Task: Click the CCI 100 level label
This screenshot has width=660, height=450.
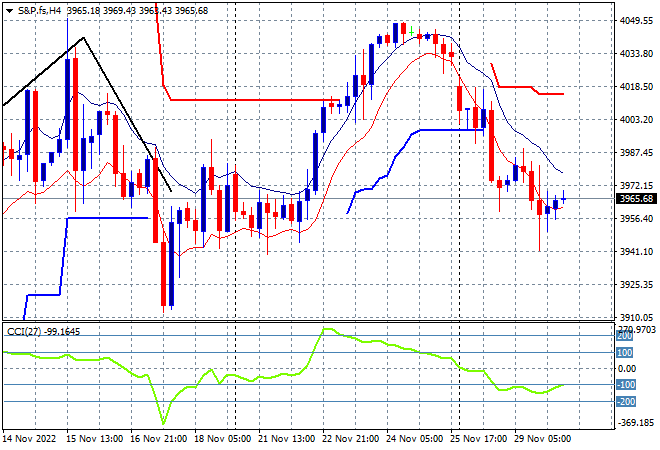Action: click(x=624, y=352)
